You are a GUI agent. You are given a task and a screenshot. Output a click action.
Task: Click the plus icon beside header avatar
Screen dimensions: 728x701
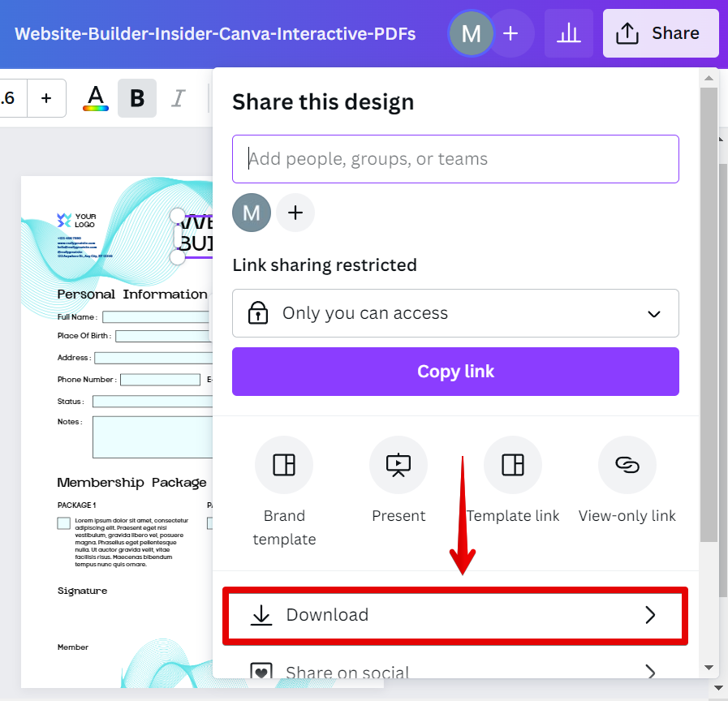510,33
